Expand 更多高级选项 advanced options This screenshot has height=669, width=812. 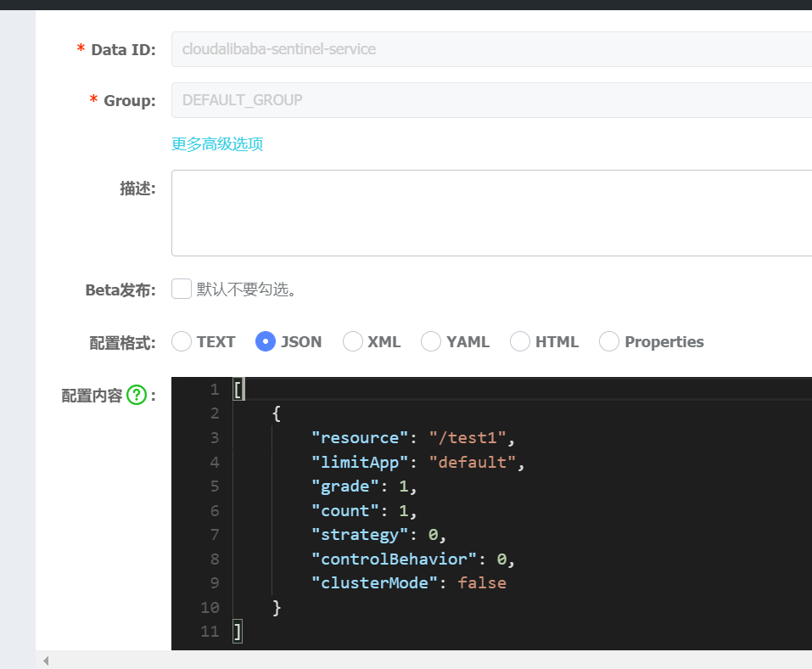coord(217,144)
